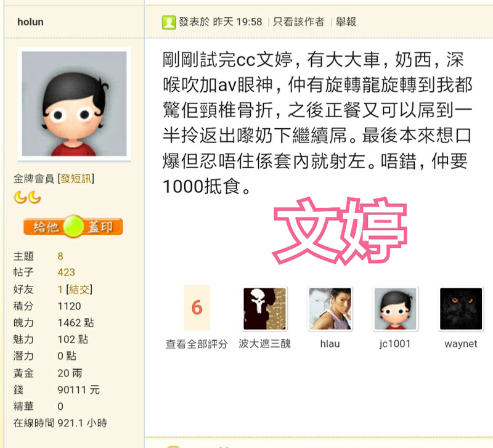The image size is (493, 448).
Task: Open the waynet username link
Action: point(460,344)
